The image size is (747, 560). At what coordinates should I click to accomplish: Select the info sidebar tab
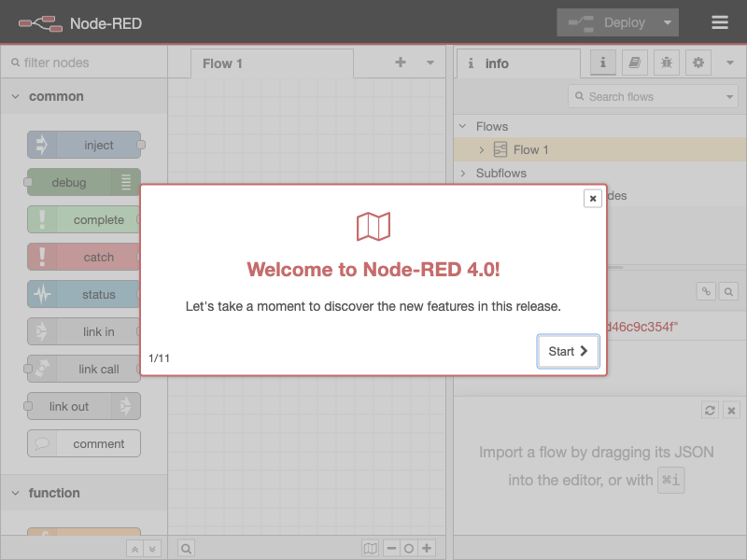click(519, 63)
